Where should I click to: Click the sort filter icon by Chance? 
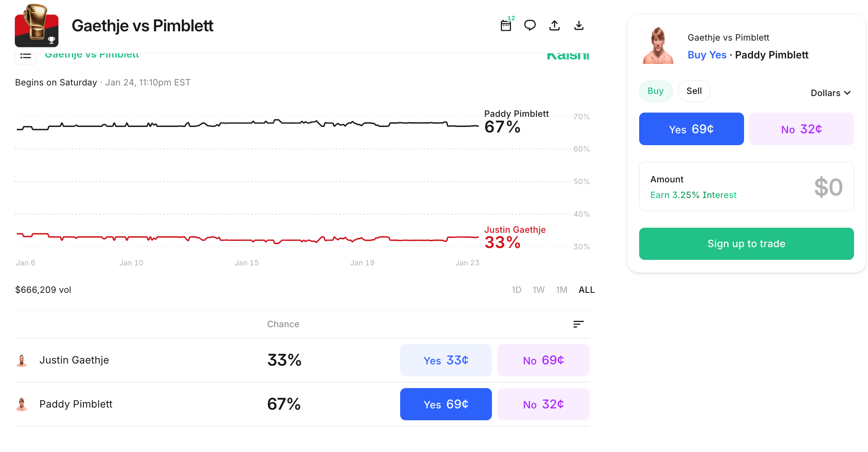click(578, 324)
